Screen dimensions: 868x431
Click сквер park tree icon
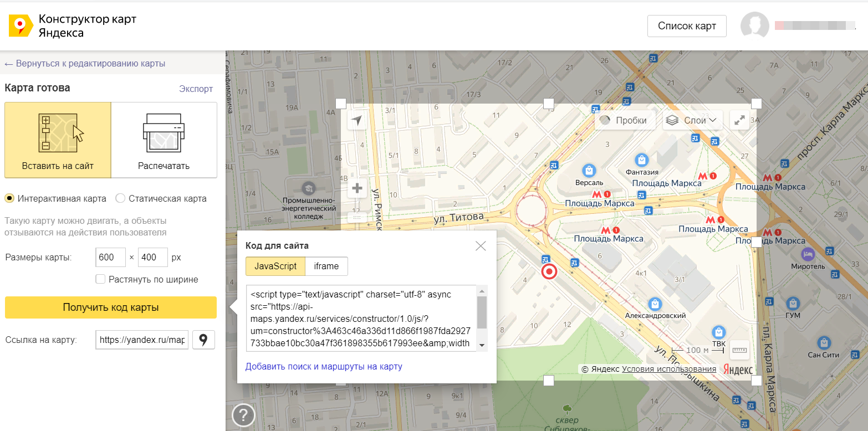566,409
